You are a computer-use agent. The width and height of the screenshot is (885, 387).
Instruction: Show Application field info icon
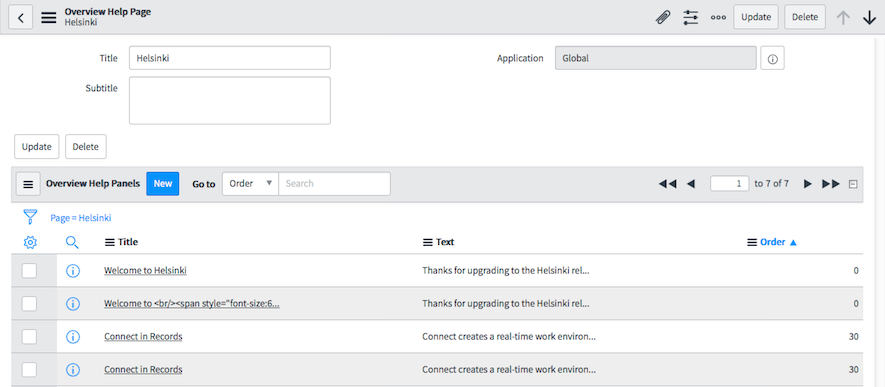[x=773, y=58]
